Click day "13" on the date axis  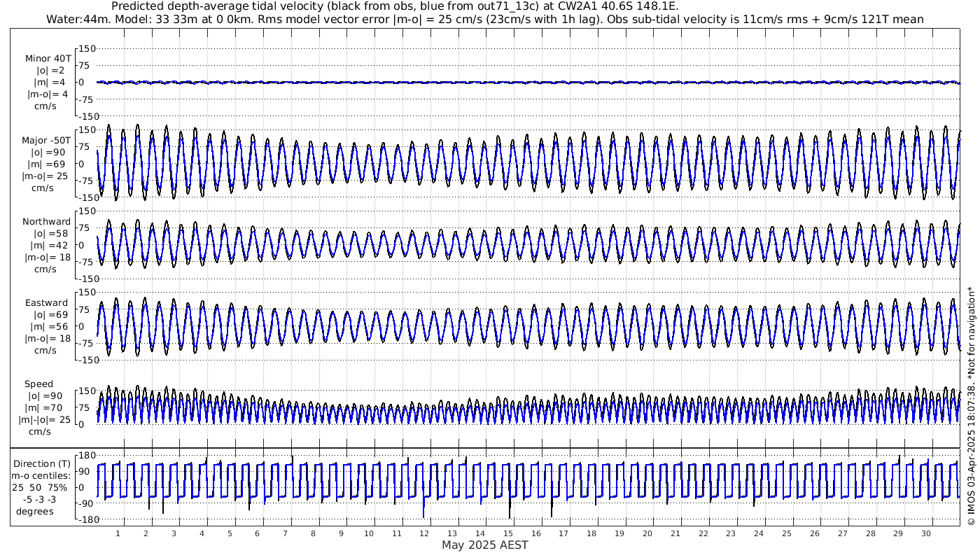(x=452, y=533)
